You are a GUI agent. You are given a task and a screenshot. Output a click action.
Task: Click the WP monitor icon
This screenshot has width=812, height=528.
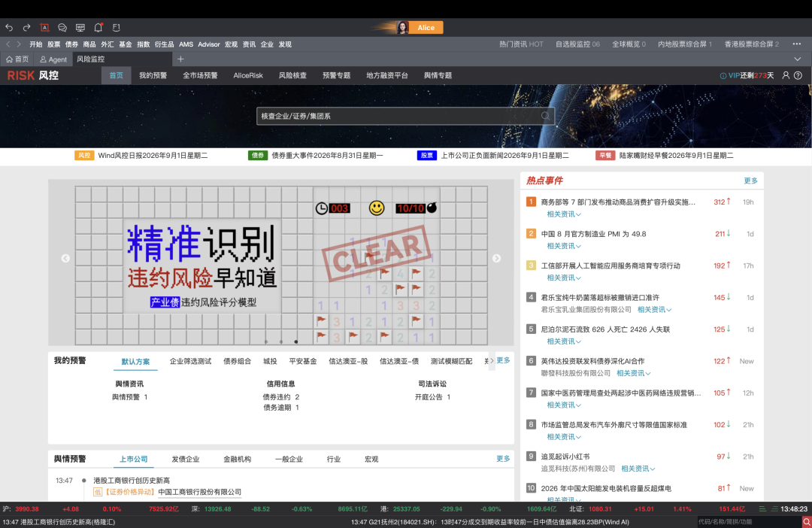point(80,28)
